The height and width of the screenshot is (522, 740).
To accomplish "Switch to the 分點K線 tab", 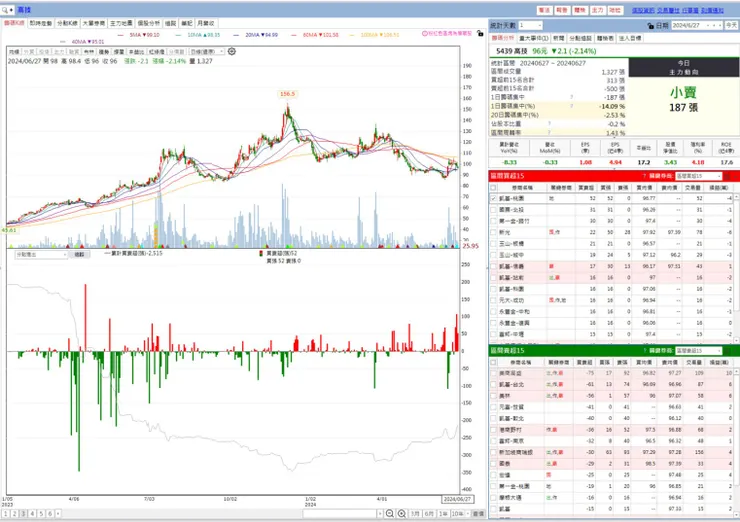I will point(67,23).
